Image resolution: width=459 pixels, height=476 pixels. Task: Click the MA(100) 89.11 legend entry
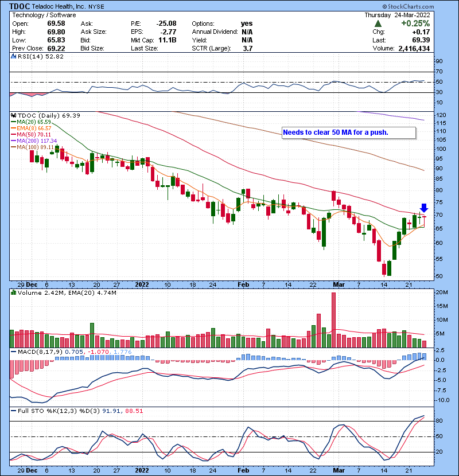tap(33, 147)
